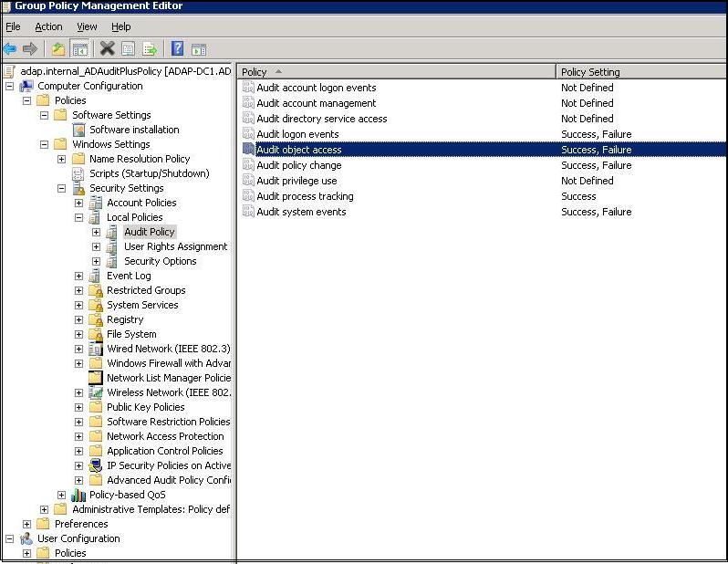Collapse the Computer Configuration node
Image resolution: width=728 pixels, height=564 pixels.
coord(9,86)
